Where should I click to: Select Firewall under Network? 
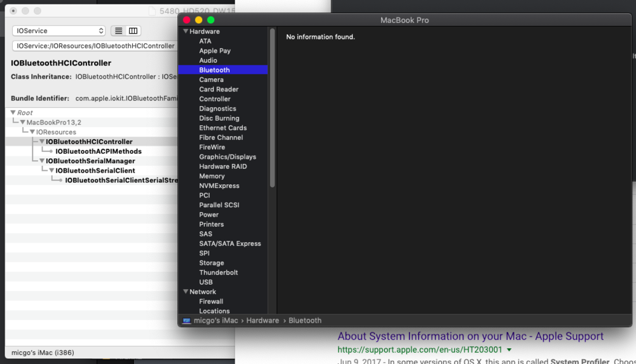[211, 302]
